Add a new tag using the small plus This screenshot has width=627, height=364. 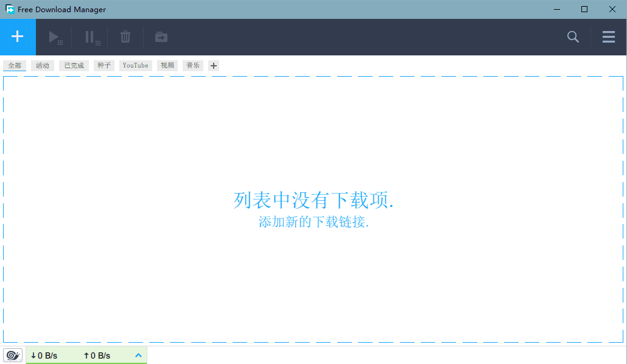point(213,65)
